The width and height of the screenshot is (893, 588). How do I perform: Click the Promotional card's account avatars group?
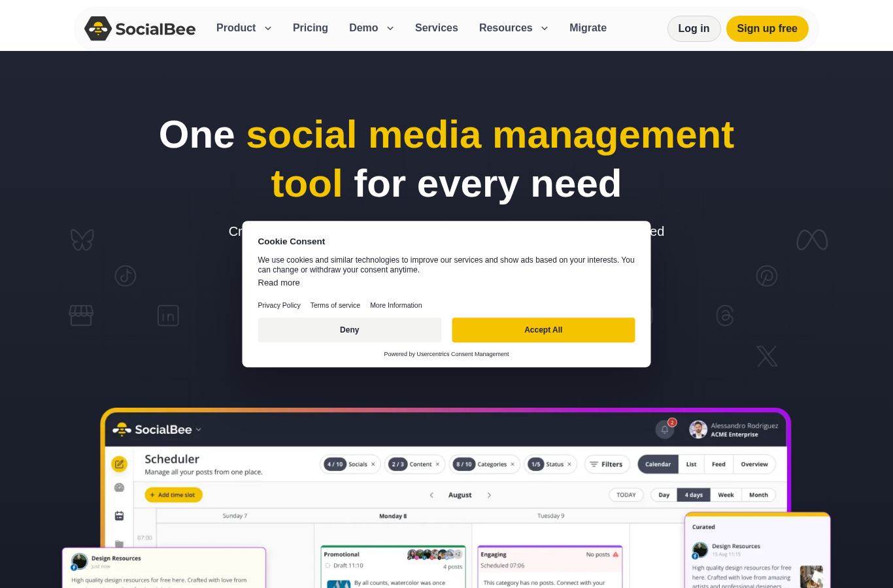[435, 555]
